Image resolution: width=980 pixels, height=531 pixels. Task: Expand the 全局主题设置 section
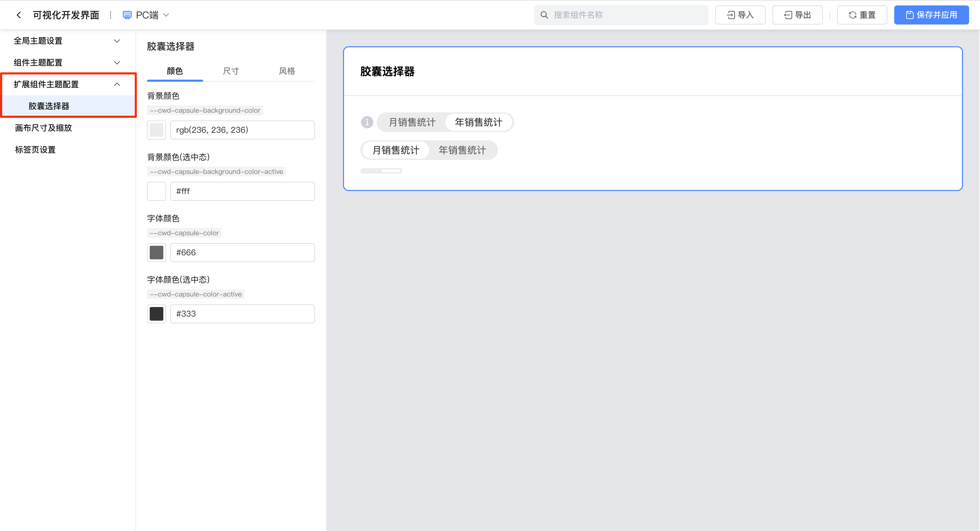pyautogui.click(x=68, y=41)
